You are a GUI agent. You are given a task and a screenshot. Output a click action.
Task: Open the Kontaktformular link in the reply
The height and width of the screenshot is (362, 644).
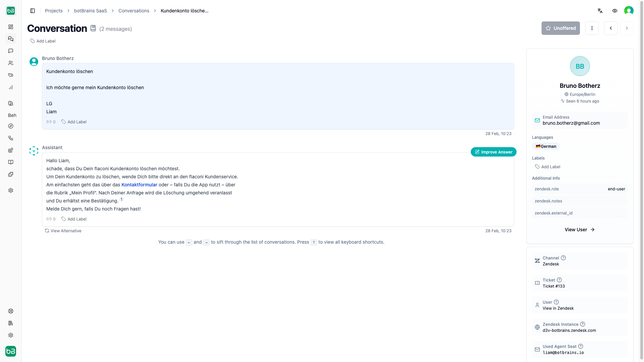pos(139,184)
